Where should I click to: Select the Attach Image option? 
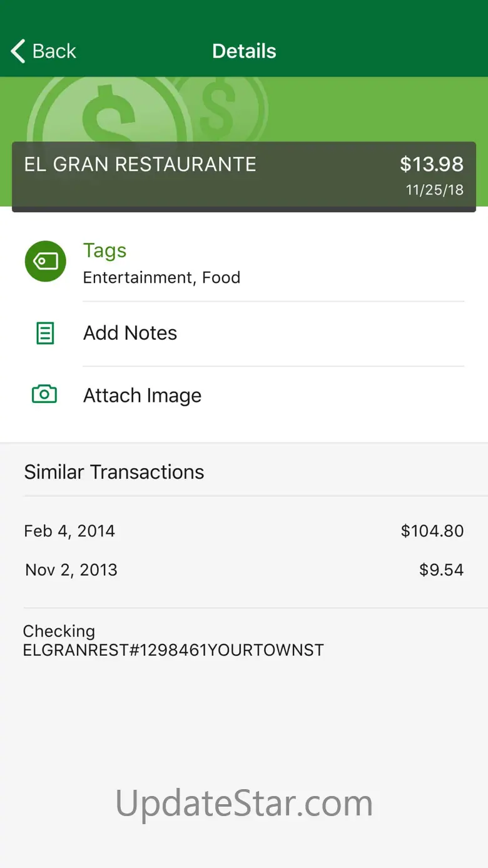(142, 396)
